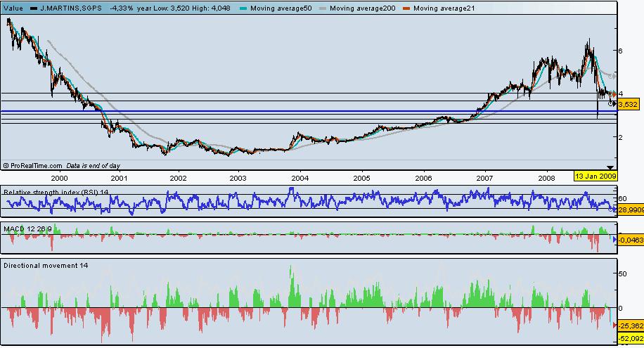Select the 'Value' label in the chart header

click(13, 8)
